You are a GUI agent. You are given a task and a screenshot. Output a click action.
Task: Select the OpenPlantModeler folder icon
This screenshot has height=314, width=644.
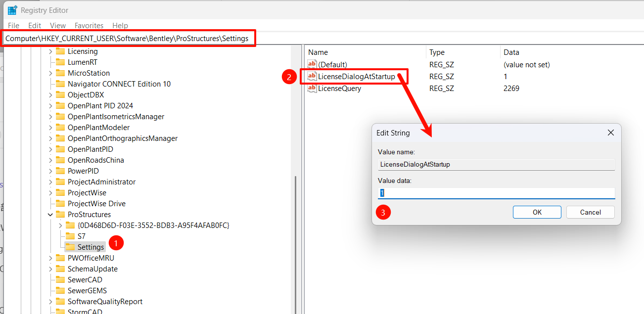pyautogui.click(x=60, y=128)
